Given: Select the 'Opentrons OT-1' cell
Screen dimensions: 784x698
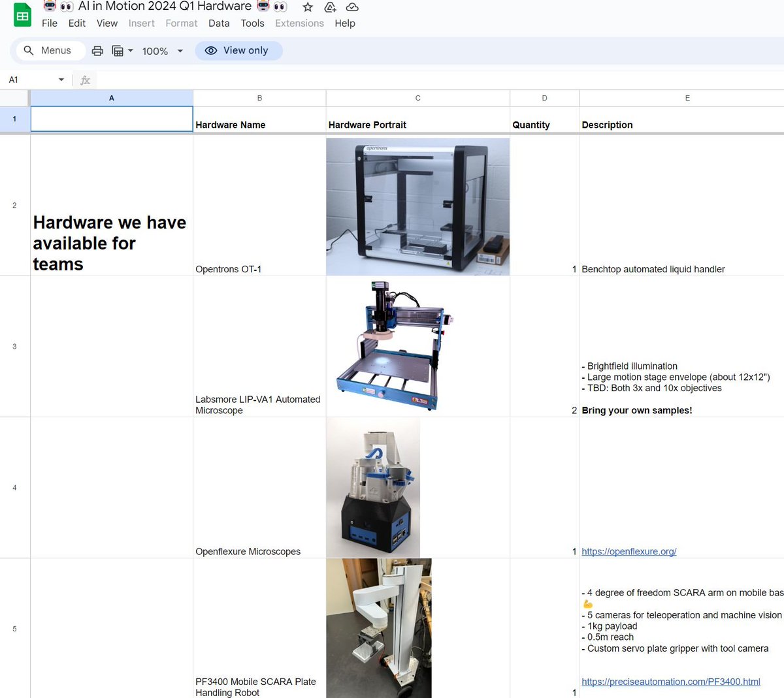Looking at the screenshot, I should tap(259, 205).
